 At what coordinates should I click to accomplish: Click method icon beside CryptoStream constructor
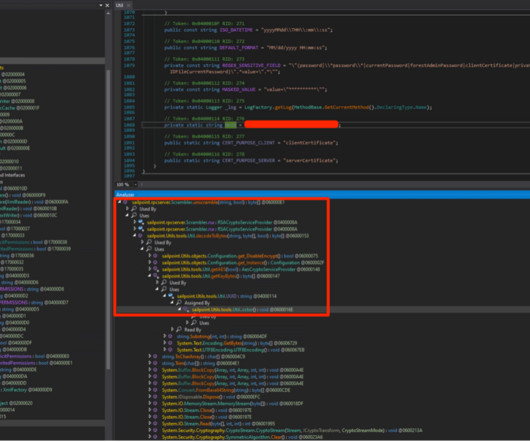pos(155,431)
